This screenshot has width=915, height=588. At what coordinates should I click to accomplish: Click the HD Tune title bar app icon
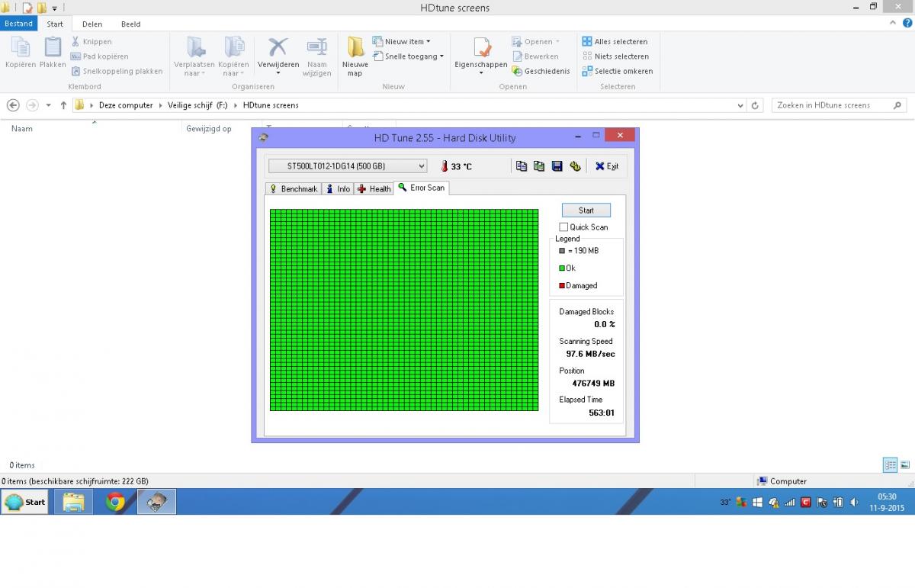coord(264,137)
